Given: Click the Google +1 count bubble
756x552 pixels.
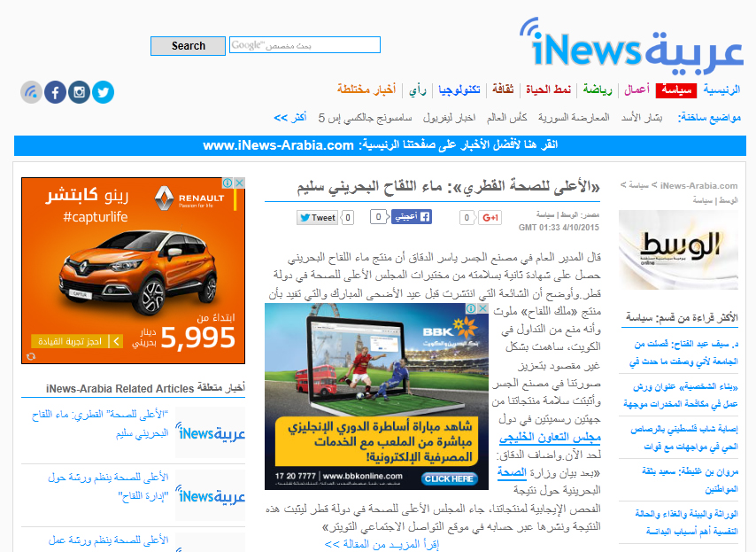Looking at the screenshot, I should [467, 218].
